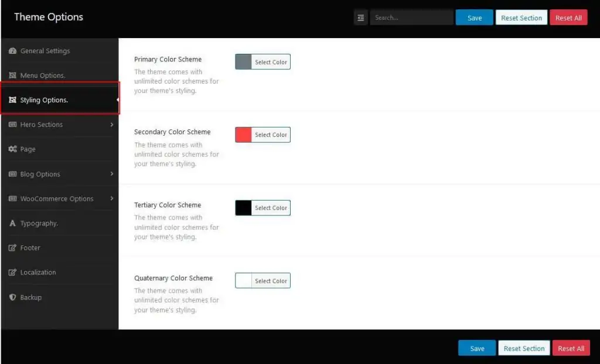600x364 pixels.
Task: Click the Page gears icon
Action: [x=12, y=149]
